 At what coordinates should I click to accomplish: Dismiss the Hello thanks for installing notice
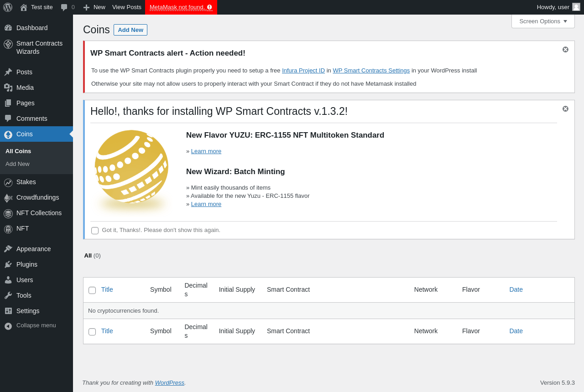point(565,108)
